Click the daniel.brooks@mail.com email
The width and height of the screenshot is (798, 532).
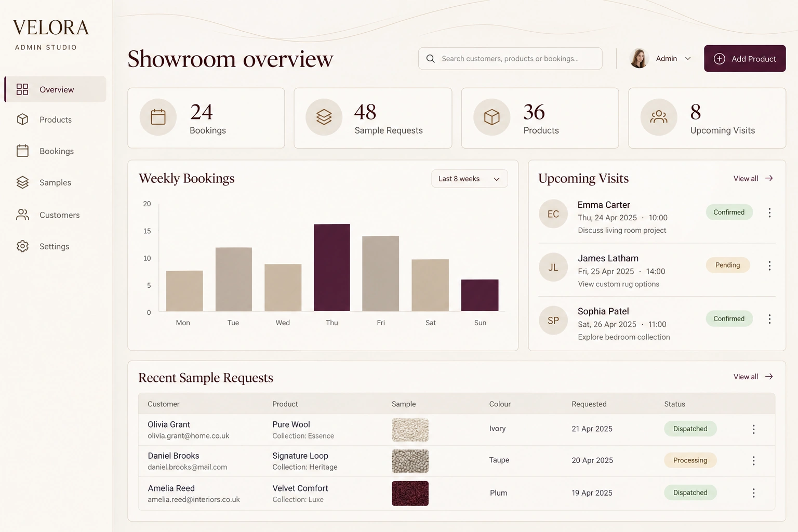[188, 467]
